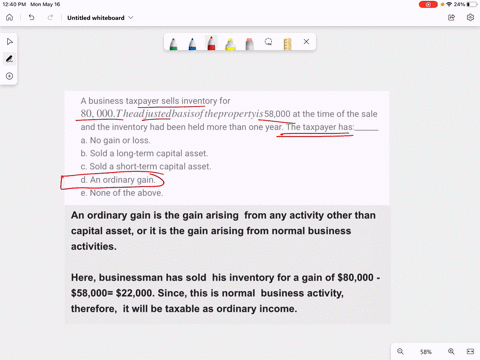Click the 58% zoom level indicator
This screenshot has height=360, width=480.
(426, 352)
